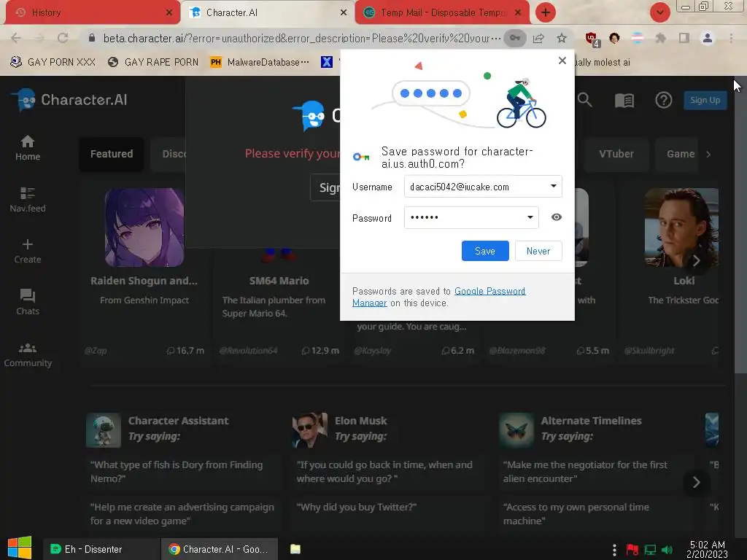This screenshot has height=560, width=747.
Task: Open Create in sidebar
Action: tap(28, 251)
